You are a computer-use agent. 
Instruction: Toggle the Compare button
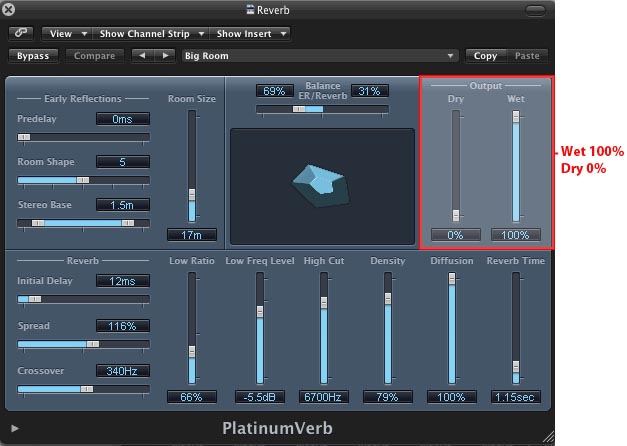(94, 56)
